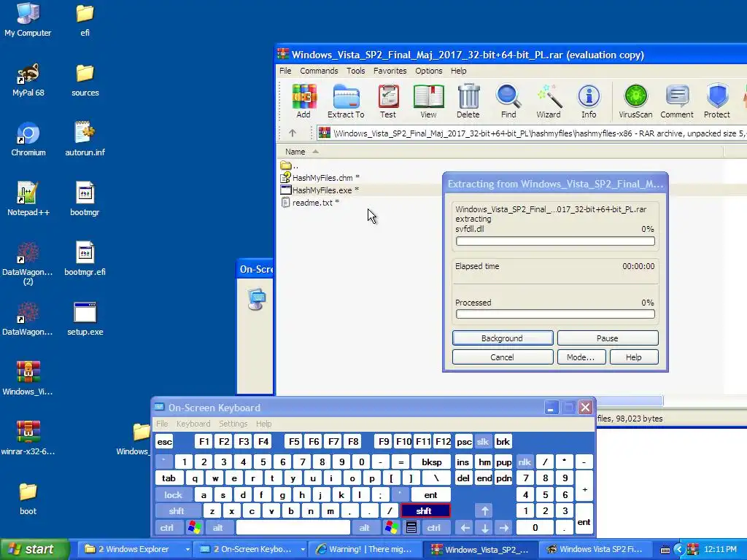
Task: Select the Chromium desktop icon
Action: (x=28, y=139)
